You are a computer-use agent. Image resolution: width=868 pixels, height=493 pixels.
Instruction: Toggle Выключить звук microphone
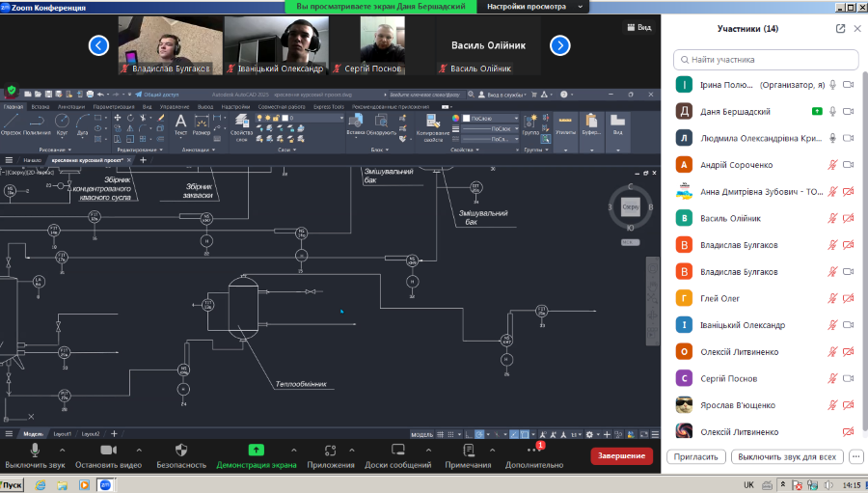tap(35, 450)
